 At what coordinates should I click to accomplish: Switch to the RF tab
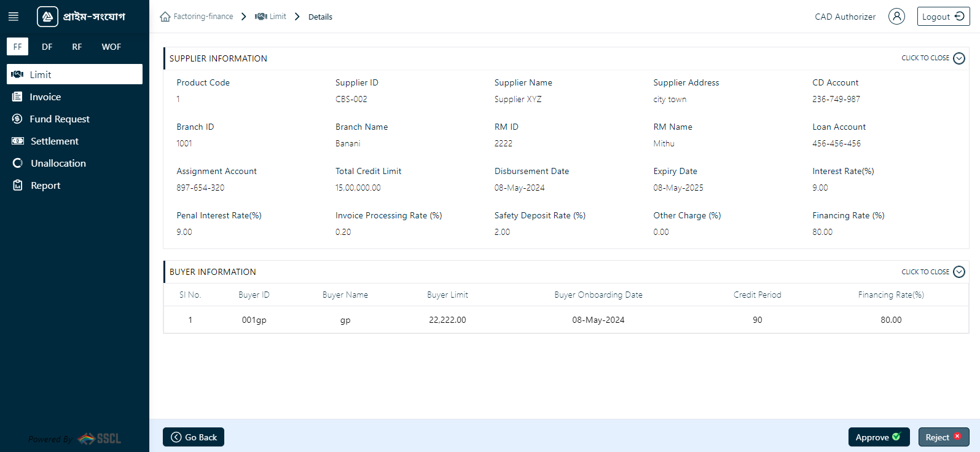click(x=77, y=47)
